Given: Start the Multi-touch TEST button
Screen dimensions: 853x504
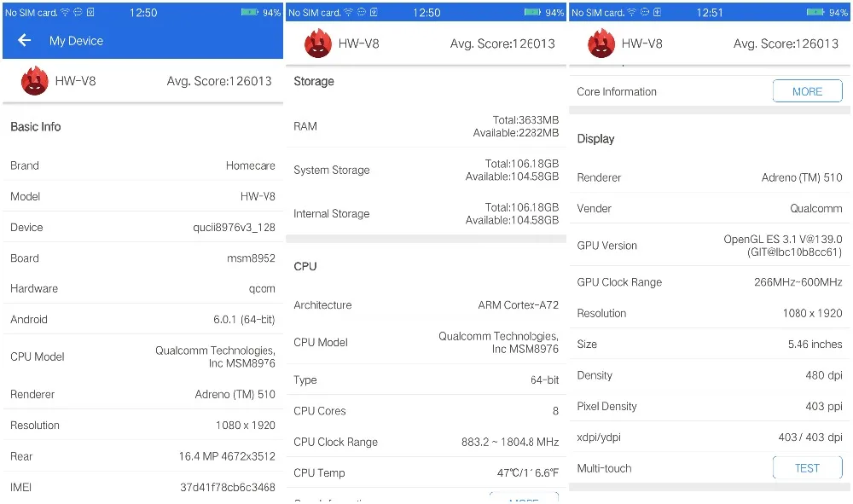Looking at the screenshot, I should coord(807,468).
